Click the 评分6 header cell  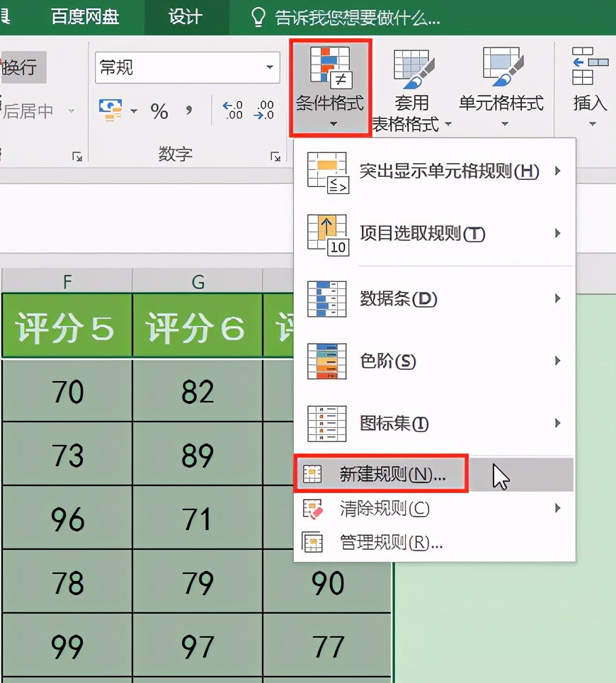click(198, 326)
